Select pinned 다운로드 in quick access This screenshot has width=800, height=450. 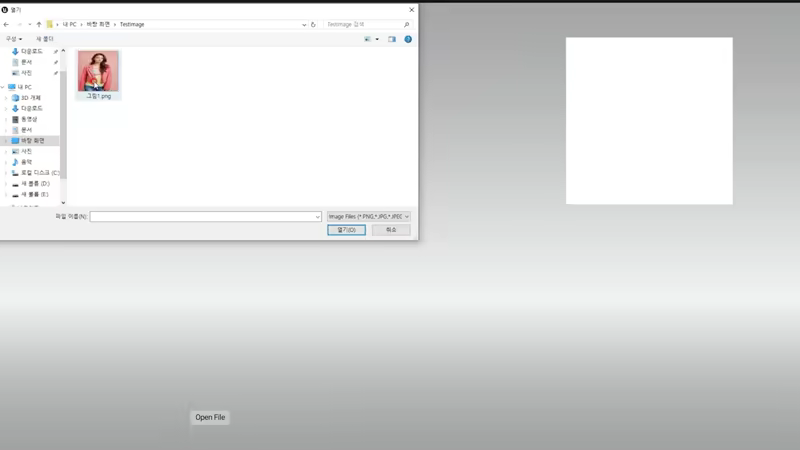click(32, 52)
